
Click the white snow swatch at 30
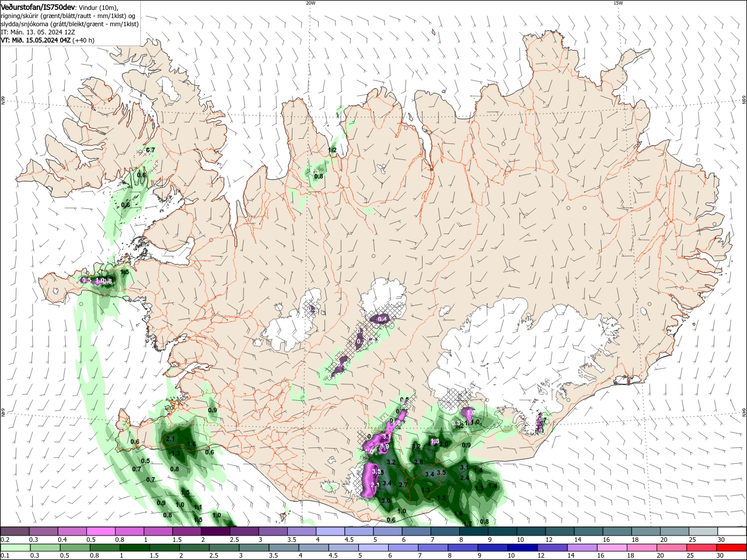click(732, 531)
